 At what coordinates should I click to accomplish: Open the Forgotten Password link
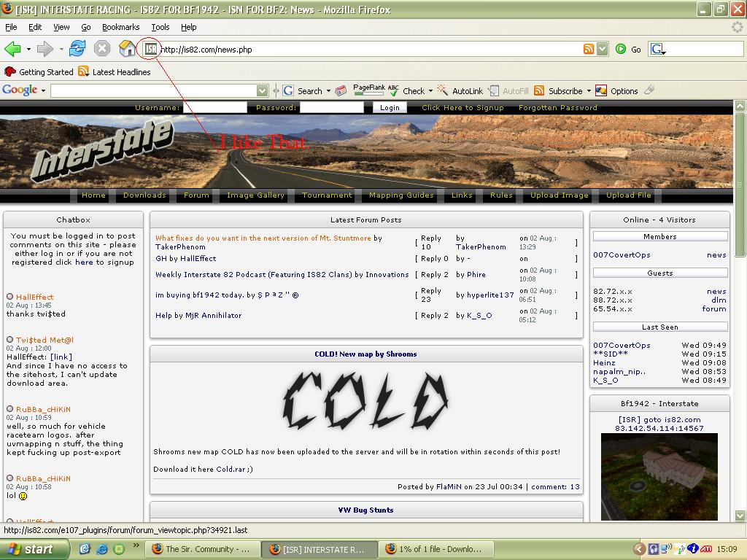point(558,108)
